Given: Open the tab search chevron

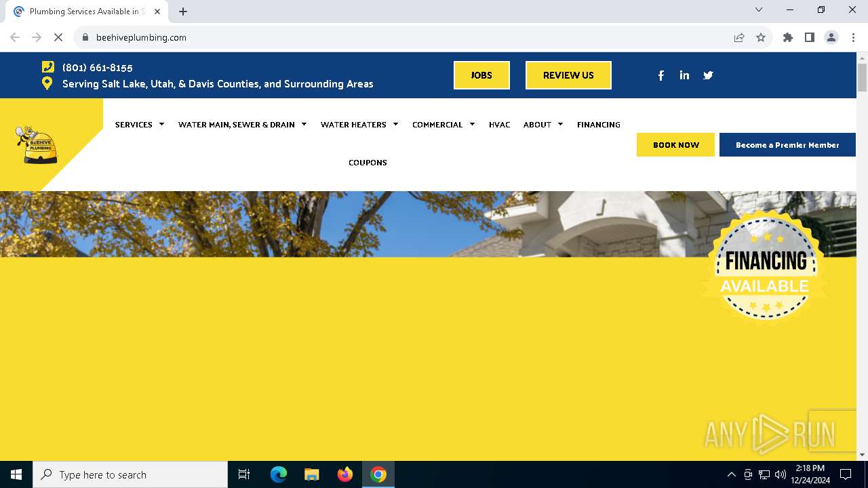Looking at the screenshot, I should [759, 9].
